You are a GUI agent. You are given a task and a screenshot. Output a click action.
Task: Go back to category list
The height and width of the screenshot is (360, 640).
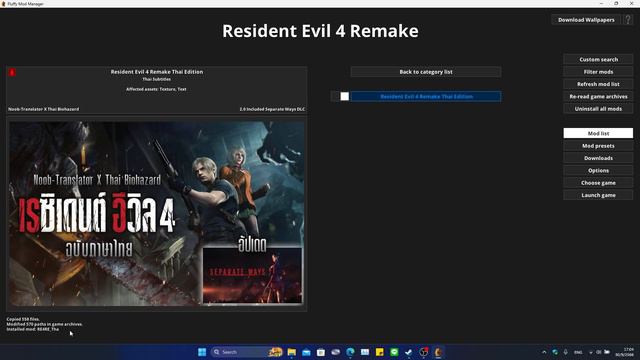[426, 72]
